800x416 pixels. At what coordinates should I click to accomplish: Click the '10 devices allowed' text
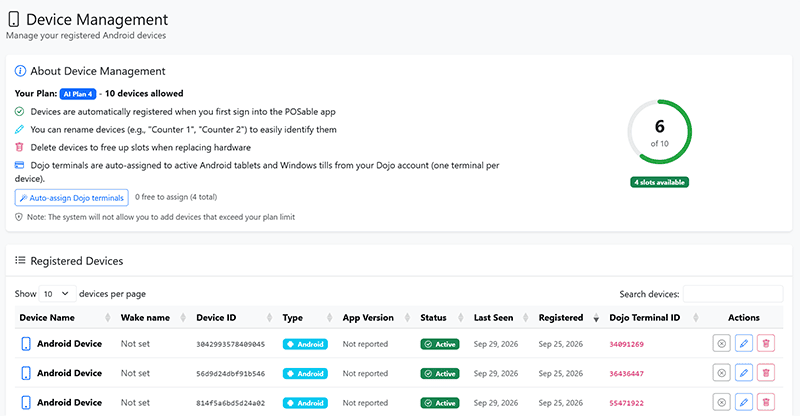coord(144,93)
